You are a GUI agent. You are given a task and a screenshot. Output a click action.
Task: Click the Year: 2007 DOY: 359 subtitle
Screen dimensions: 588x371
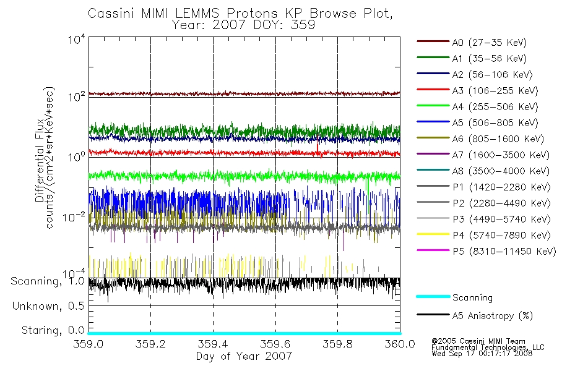coord(243,25)
